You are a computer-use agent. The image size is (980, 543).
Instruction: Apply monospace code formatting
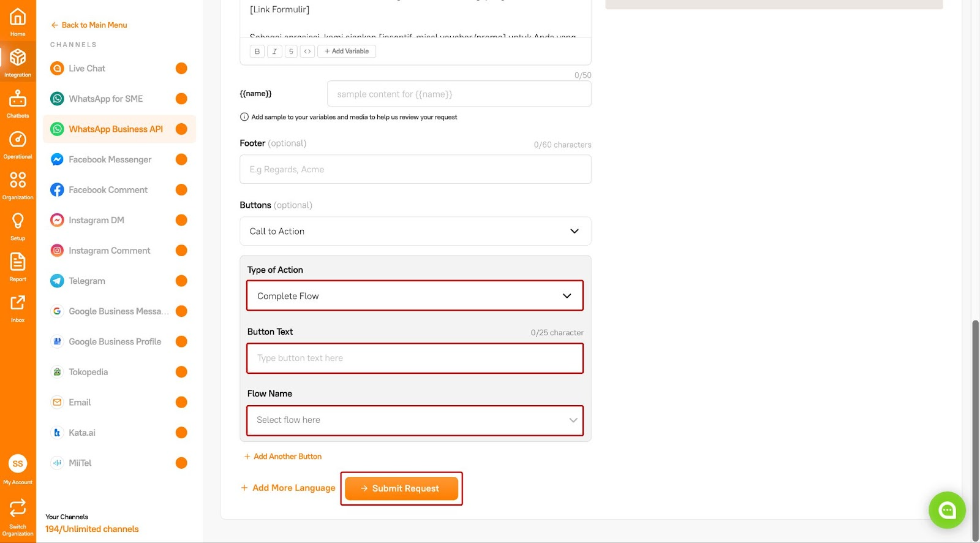pyautogui.click(x=307, y=51)
